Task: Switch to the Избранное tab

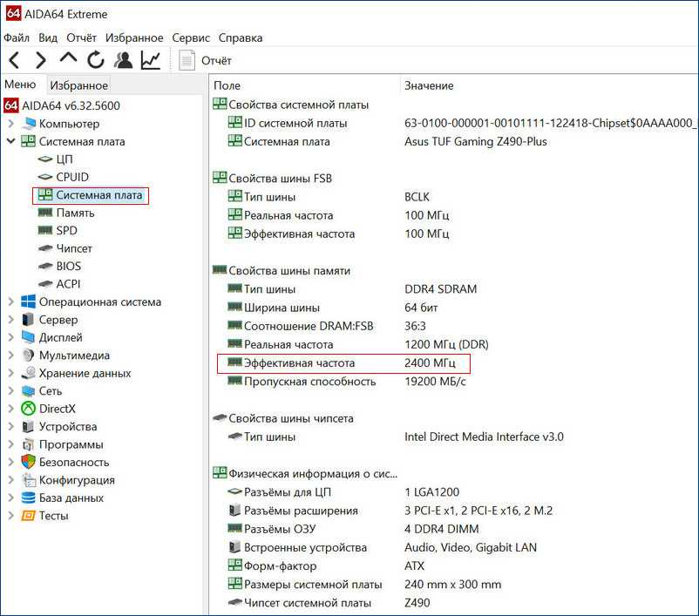Action: coord(78,85)
